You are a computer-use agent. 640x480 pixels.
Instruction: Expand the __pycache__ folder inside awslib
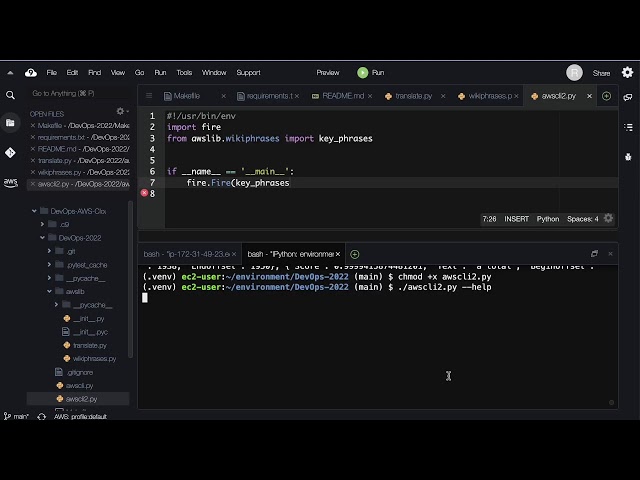56,304
